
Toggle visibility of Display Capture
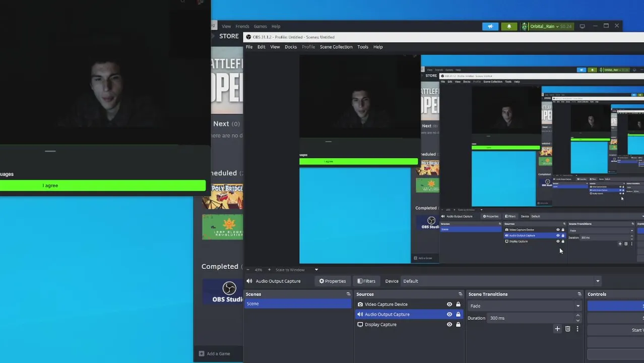coord(449,325)
